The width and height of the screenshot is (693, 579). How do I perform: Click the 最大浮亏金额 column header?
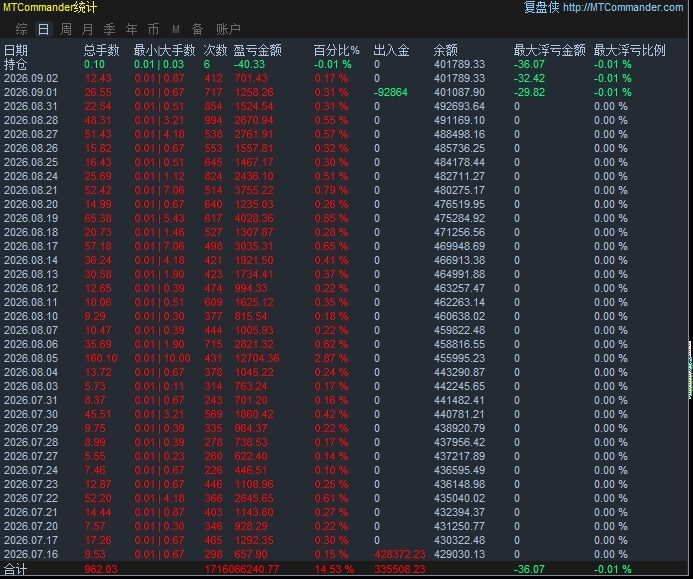tap(549, 50)
